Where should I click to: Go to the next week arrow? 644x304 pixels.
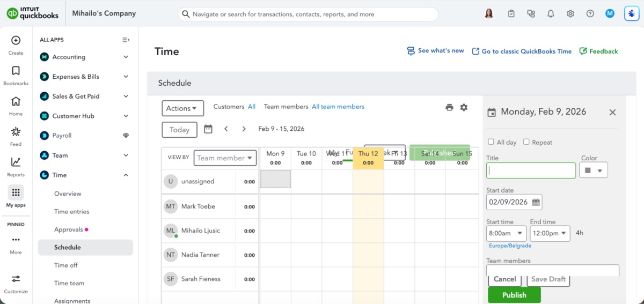(244, 129)
